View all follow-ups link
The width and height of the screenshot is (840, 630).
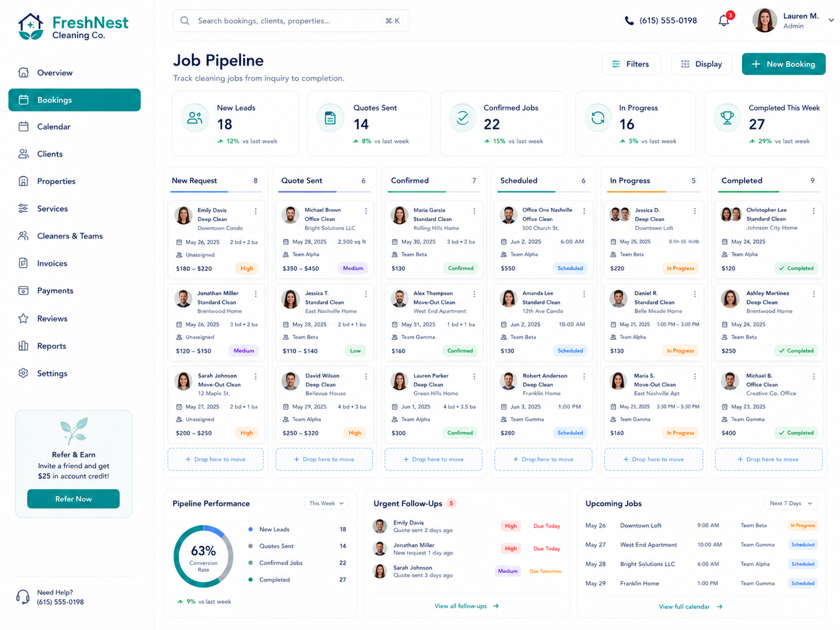466,606
